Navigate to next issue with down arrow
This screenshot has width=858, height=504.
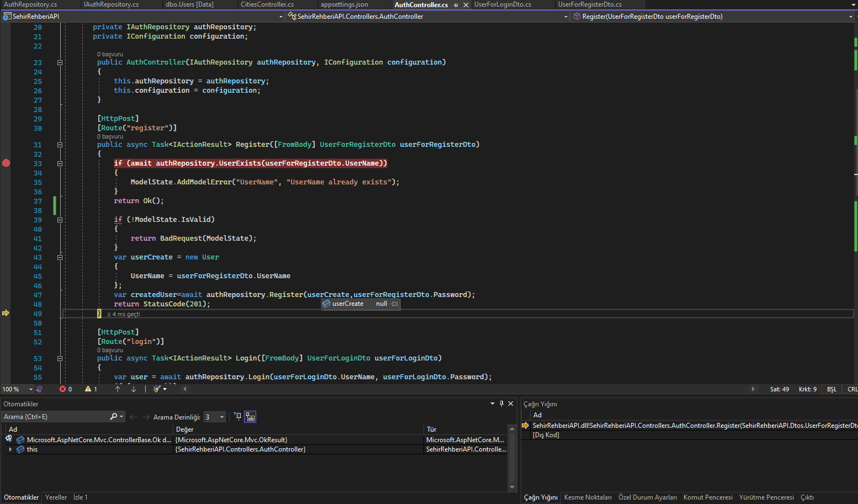click(134, 389)
